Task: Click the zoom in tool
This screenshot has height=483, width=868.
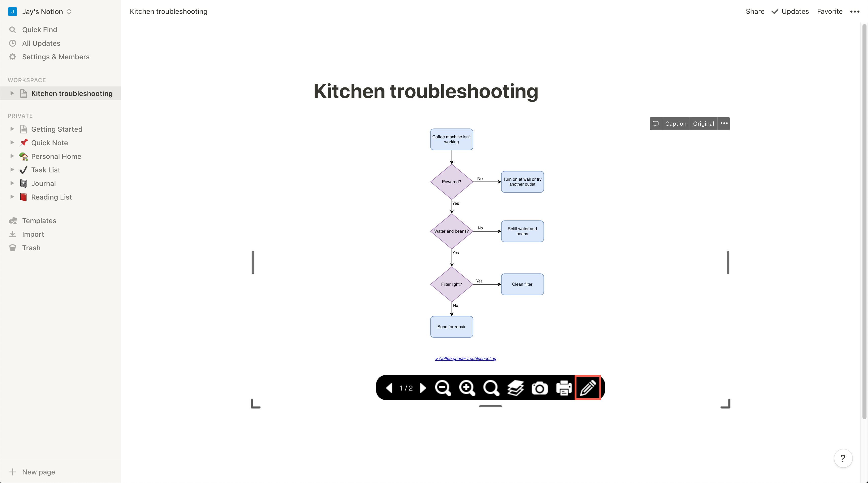Action: click(x=467, y=388)
